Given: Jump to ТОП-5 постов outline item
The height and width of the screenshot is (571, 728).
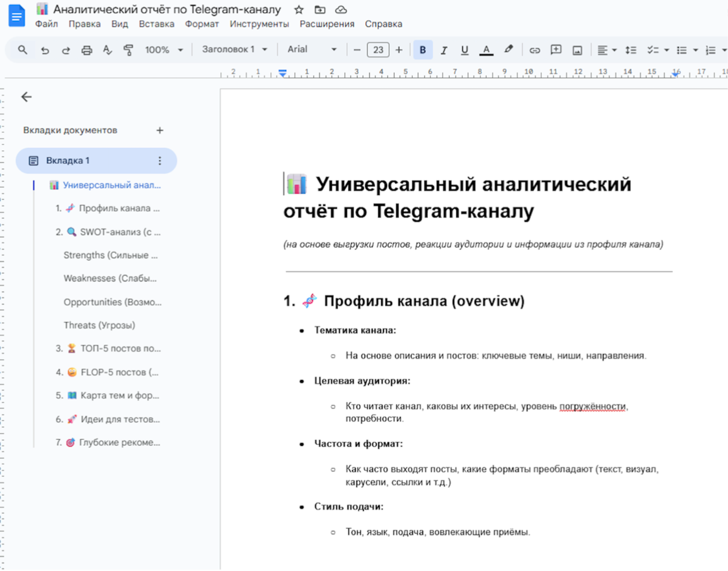Looking at the screenshot, I should (x=108, y=349).
